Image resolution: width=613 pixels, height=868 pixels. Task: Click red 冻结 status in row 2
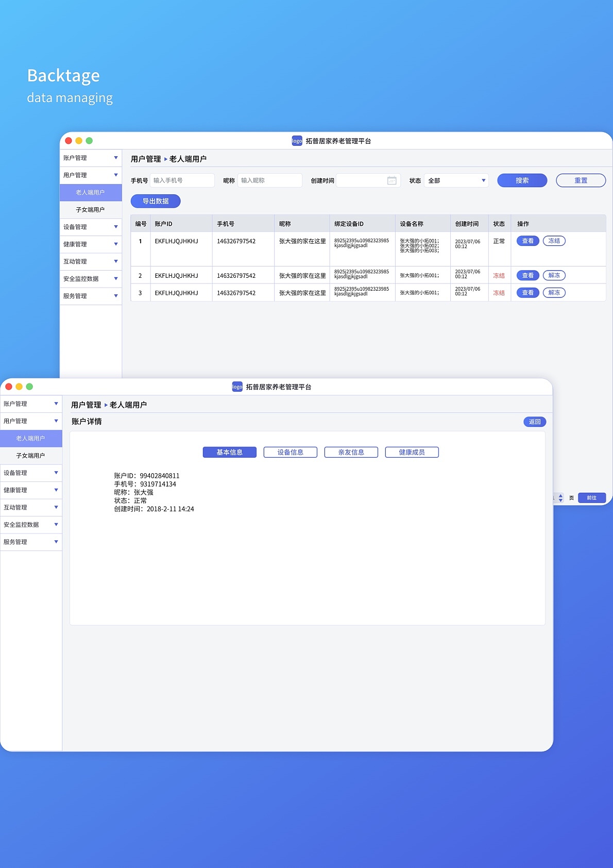click(x=499, y=276)
